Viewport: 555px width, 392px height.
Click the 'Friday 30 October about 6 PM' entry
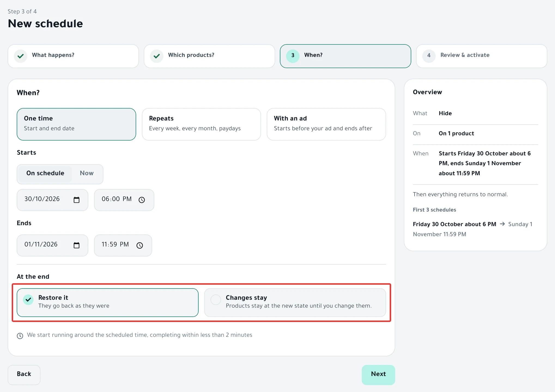coord(454,224)
